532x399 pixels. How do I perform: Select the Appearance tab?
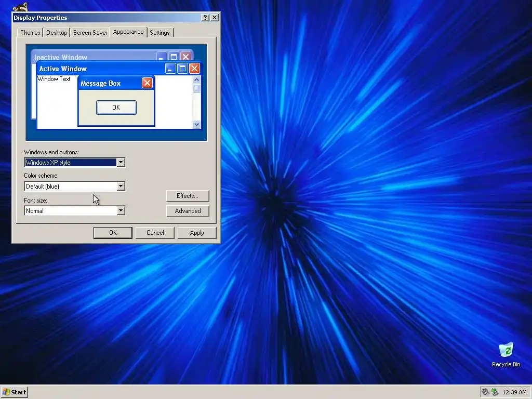pos(128,32)
